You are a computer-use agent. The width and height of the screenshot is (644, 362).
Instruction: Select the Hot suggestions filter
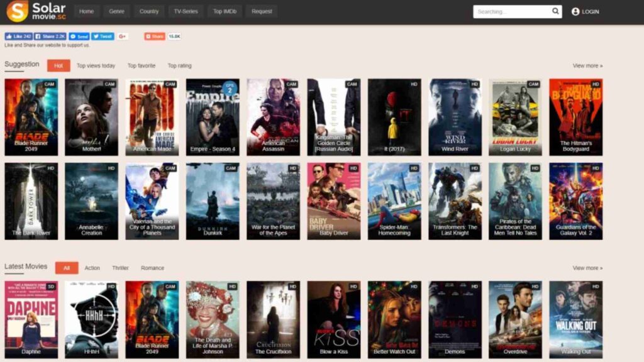tap(58, 65)
